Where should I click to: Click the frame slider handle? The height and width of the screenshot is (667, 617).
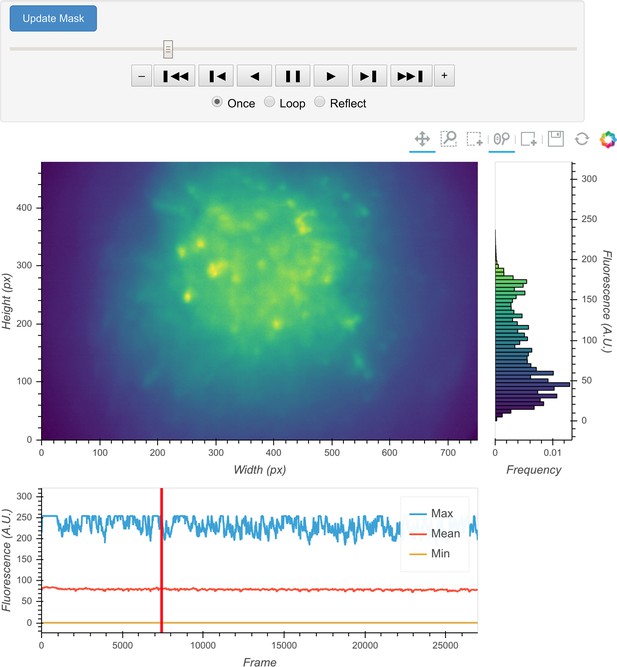[168, 49]
